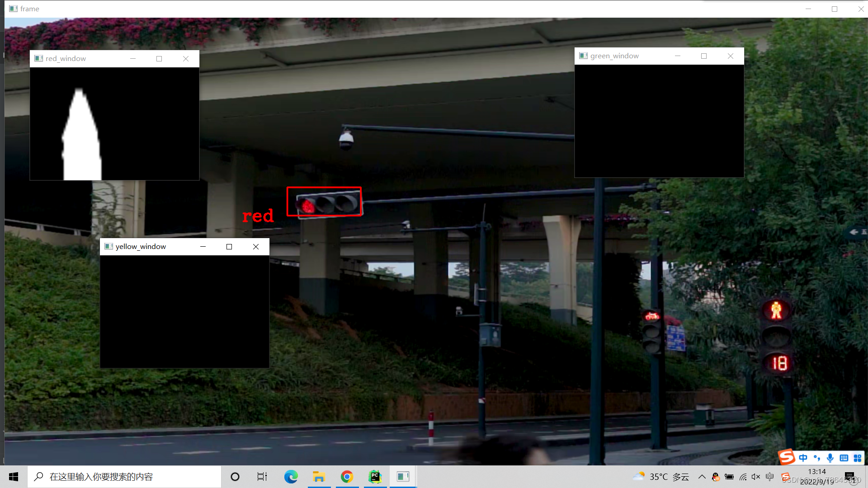Expand the hidden tray icons chevron
The height and width of the screenshot is (488, 868).
click(x=702, y=477)
